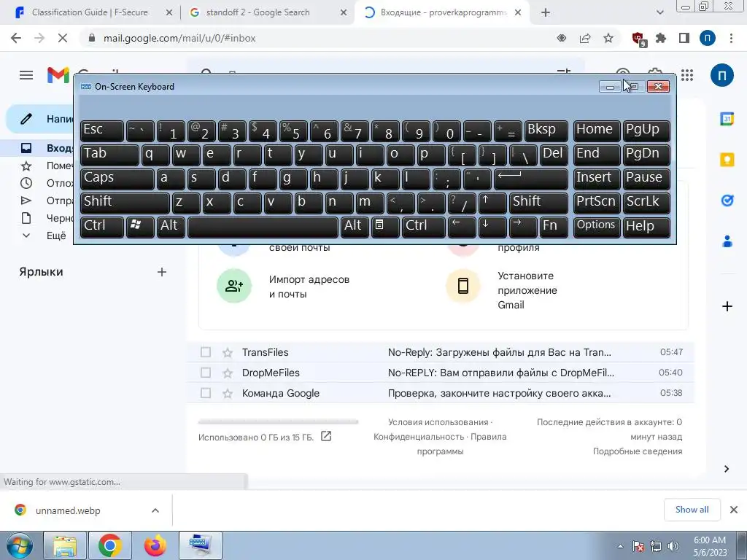Click the Chrome profile avatar in toolbar
Viewport: 747px width, 560px height.
708,38
